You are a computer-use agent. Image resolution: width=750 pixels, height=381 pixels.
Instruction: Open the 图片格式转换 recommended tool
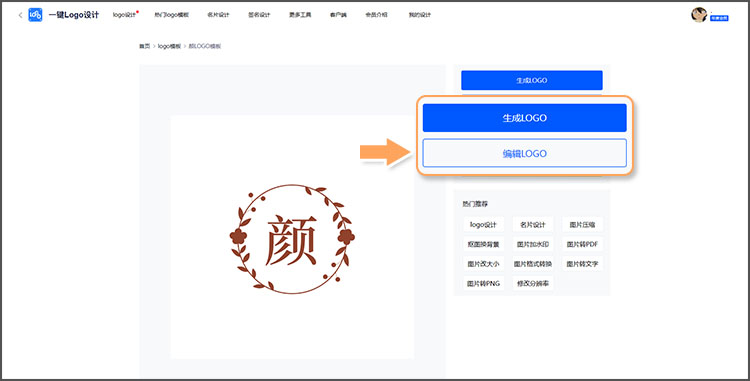click(533, 264)
